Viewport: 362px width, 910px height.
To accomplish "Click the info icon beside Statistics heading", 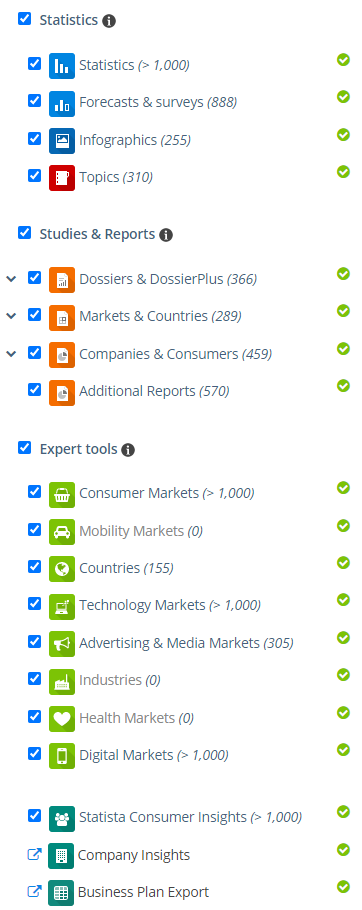I will pos(109,21).
